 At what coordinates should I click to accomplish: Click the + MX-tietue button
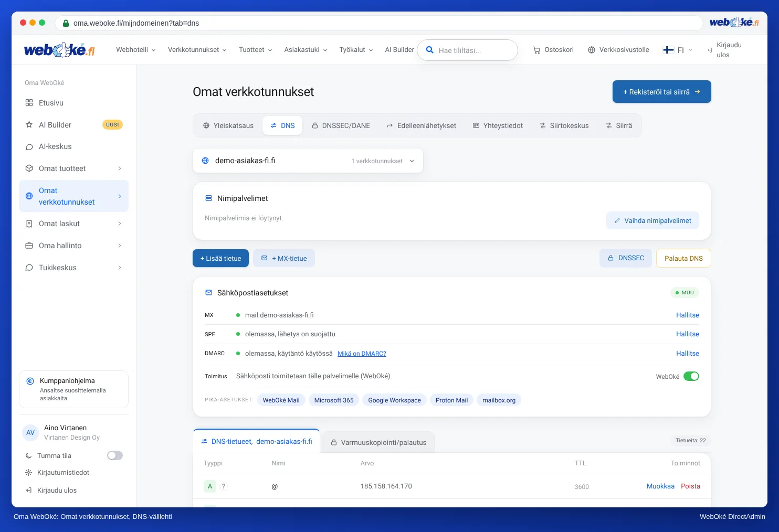pyautogui.click(x=284, y=258)
